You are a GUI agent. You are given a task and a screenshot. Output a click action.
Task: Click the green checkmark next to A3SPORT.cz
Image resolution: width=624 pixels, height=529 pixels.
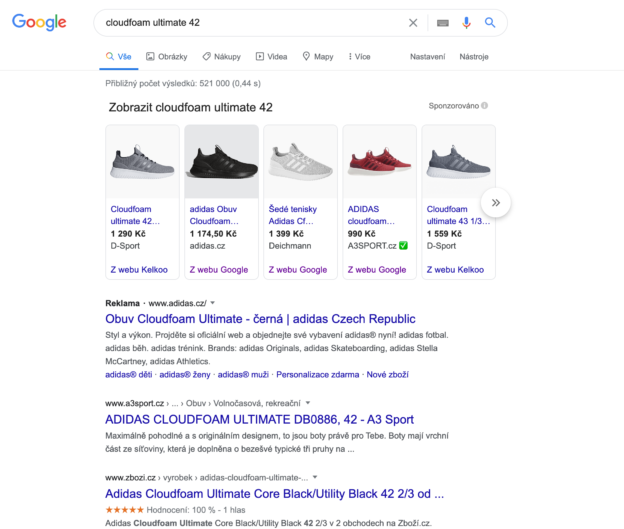[x=404, y=246]
